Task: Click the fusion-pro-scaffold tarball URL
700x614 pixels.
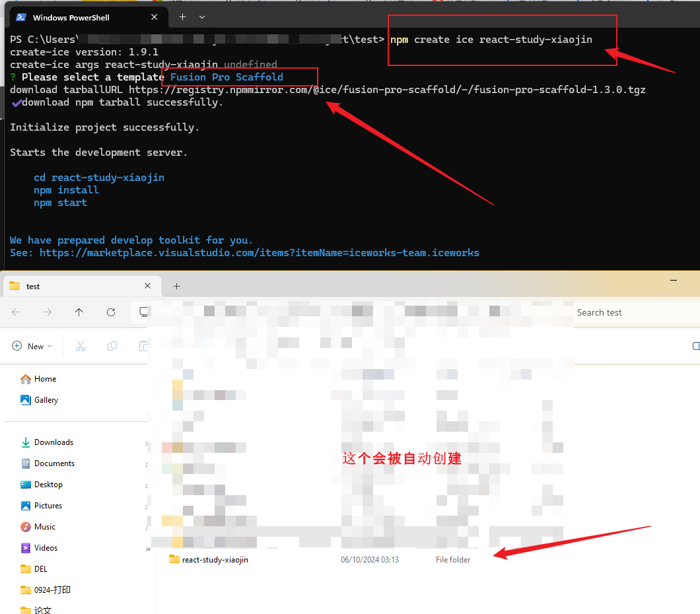Action: (x=387, y=90)
